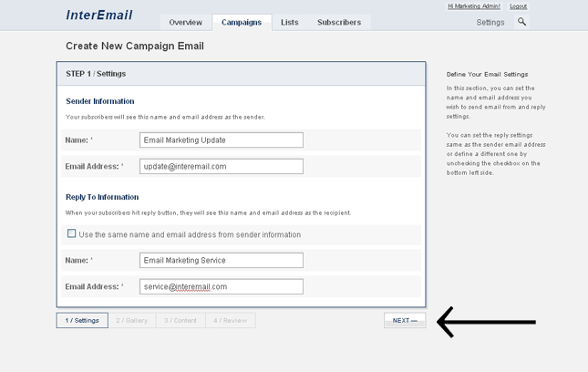Open the Subscribers tab
588x372 pixels.
[x=338, y=22]
